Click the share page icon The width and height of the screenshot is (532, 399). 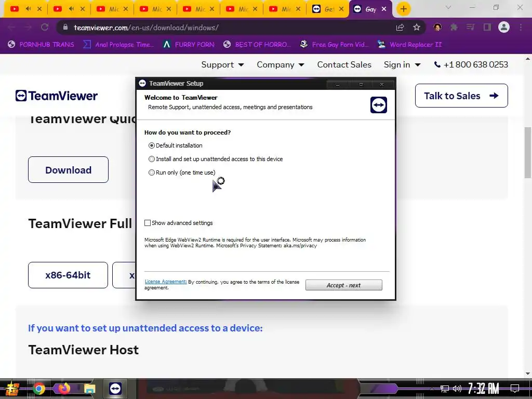point(400,27)
